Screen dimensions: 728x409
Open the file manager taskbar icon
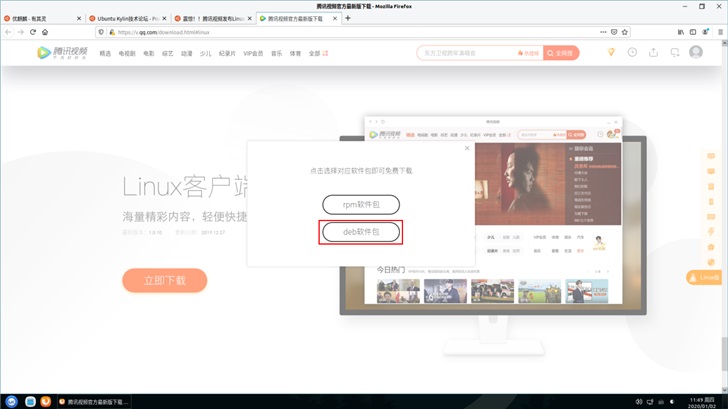[30, 402]
